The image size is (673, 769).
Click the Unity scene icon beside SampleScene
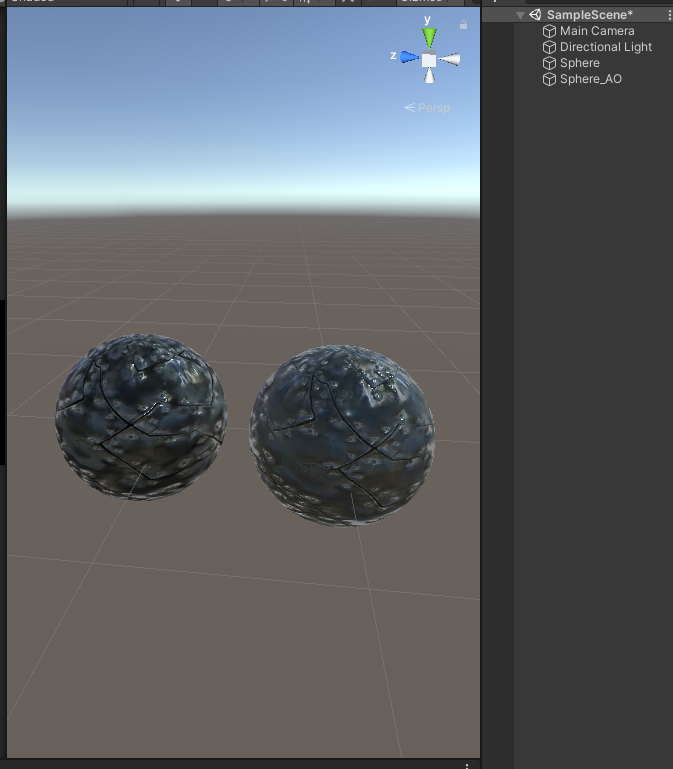[x=535, y=15]
